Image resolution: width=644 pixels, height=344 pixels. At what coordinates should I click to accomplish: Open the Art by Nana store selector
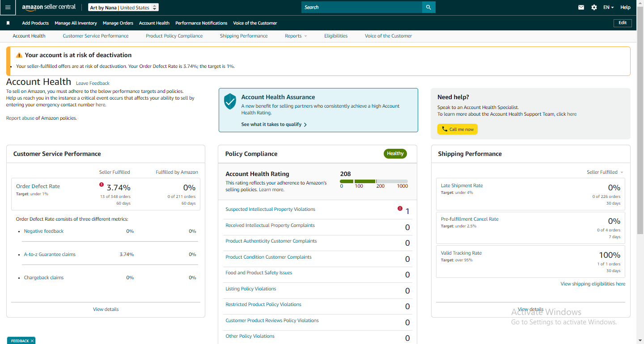point(123,8)
